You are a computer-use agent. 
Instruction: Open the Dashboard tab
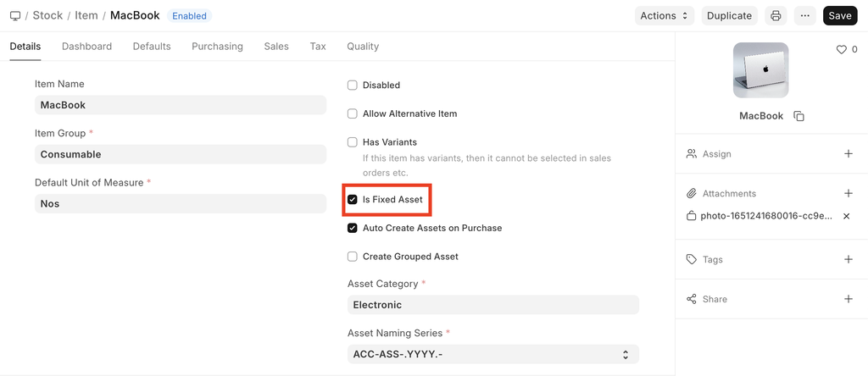(x=86, y=47)
